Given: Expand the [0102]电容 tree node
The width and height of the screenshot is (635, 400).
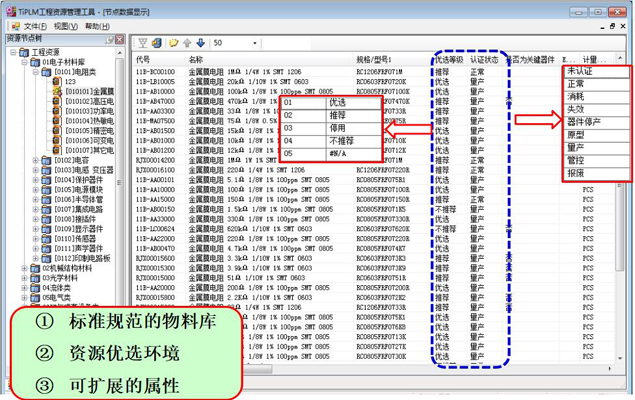Looking at the screenshot, I should click(x=36, y=159).
